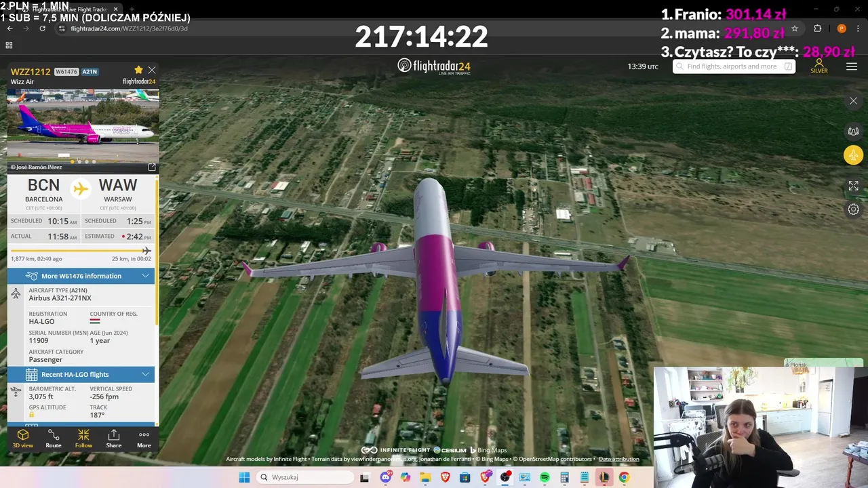Click the Wyszukaj taskbar search box
The width and height of the screenshot is (868, 488).
[304, 477]
